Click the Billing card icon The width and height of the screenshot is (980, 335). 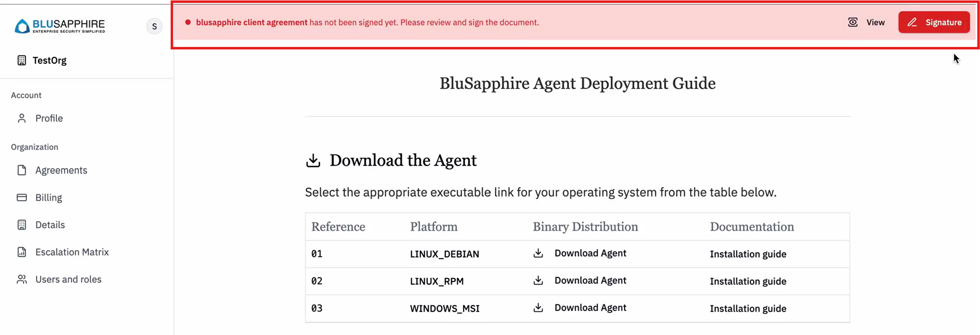pyautogui.click(x=22, y=197)
